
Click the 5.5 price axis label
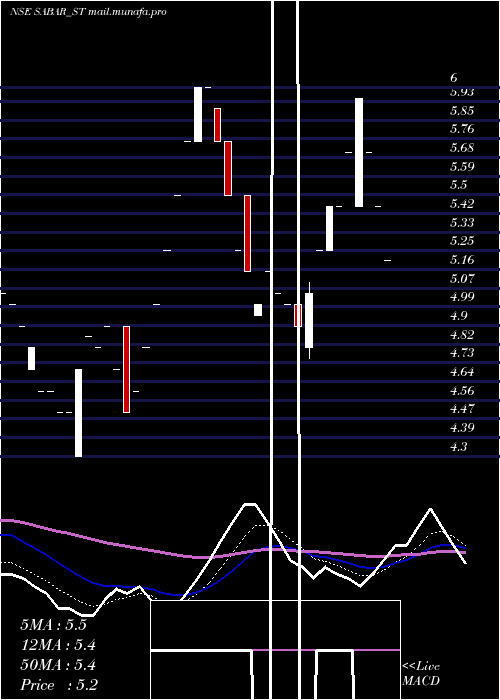(459, 185)
